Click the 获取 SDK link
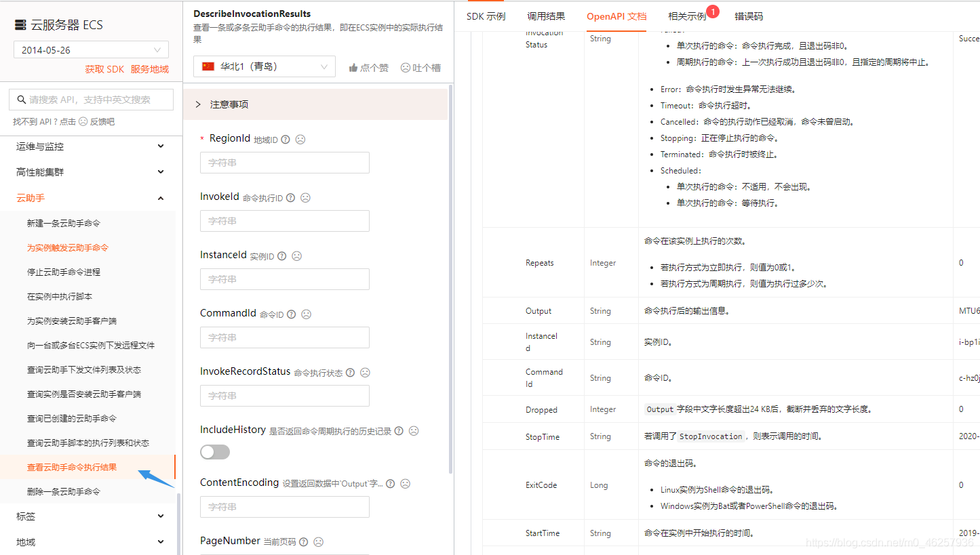980x555 pixels. pyautogui.click(x=104, y=69)
